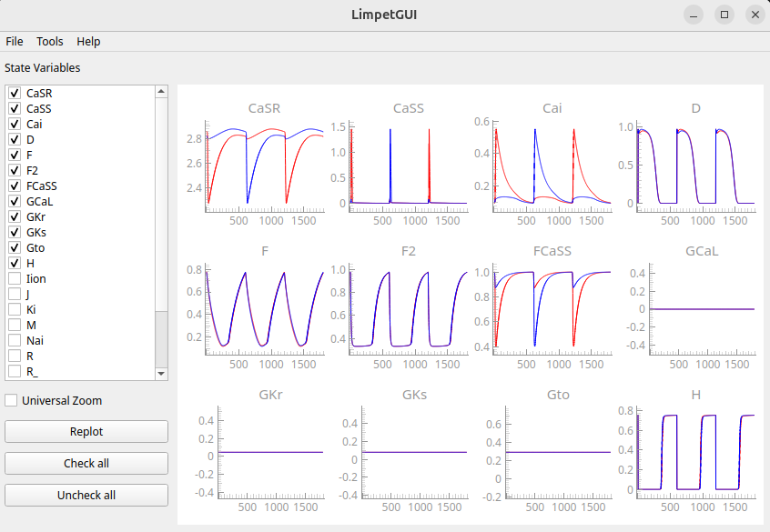Screen dimensions: 770x532
Task: Open the Help menu
Action: 88,41
